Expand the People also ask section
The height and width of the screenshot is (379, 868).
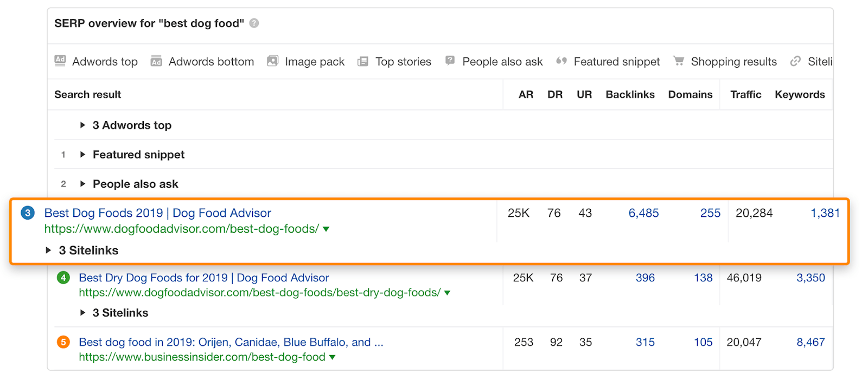[x=82, y=184]
